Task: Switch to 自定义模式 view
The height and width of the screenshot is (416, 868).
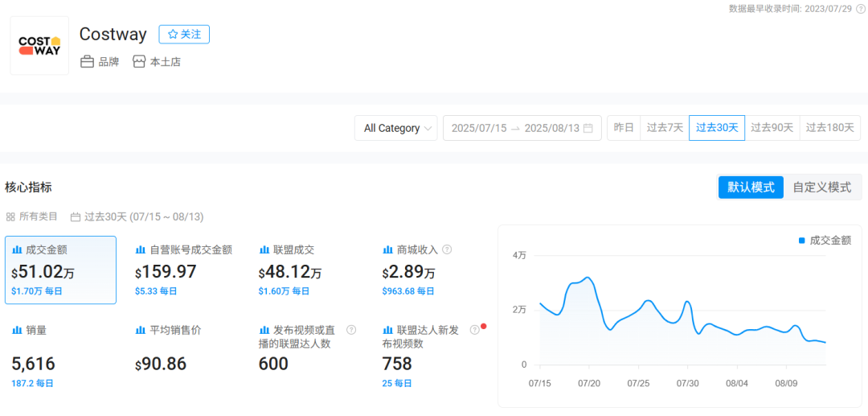Action: pos(821,187)
